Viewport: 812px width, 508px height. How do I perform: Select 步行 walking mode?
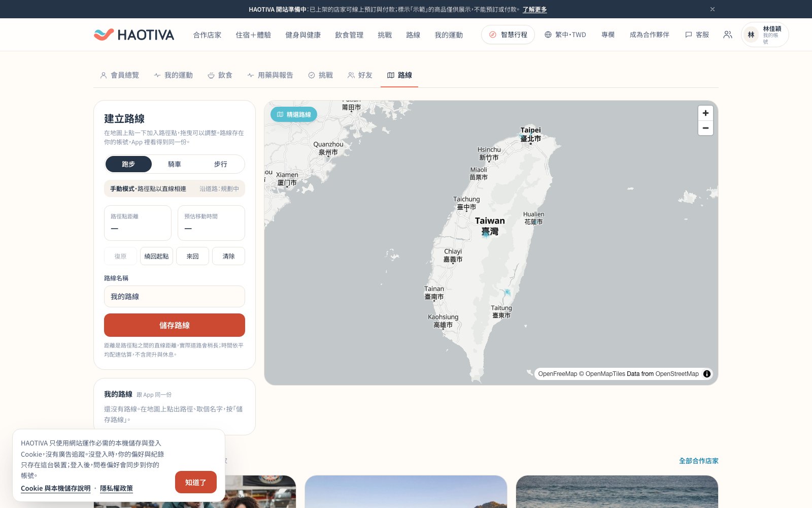pos(221,164)
